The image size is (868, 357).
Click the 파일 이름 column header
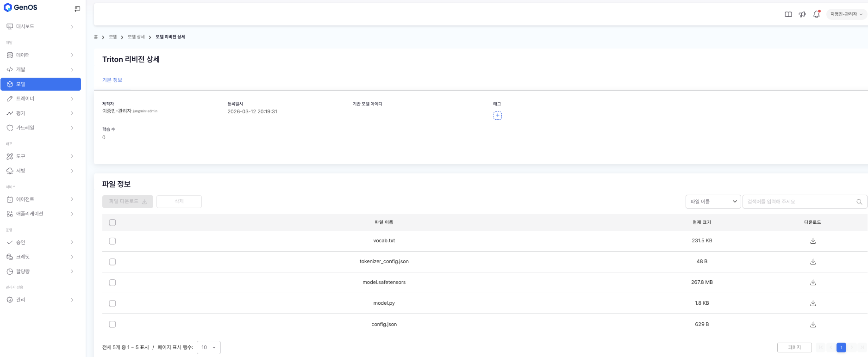[384, 222]
